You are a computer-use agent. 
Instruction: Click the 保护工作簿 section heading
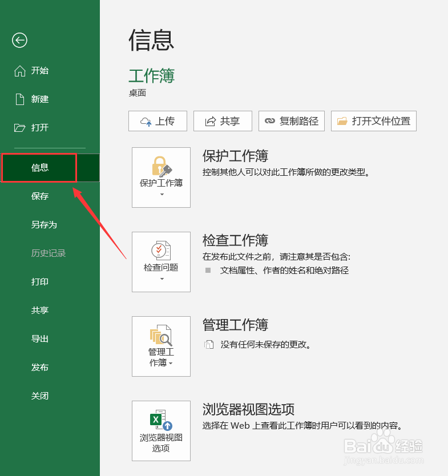tap(236, 156)
